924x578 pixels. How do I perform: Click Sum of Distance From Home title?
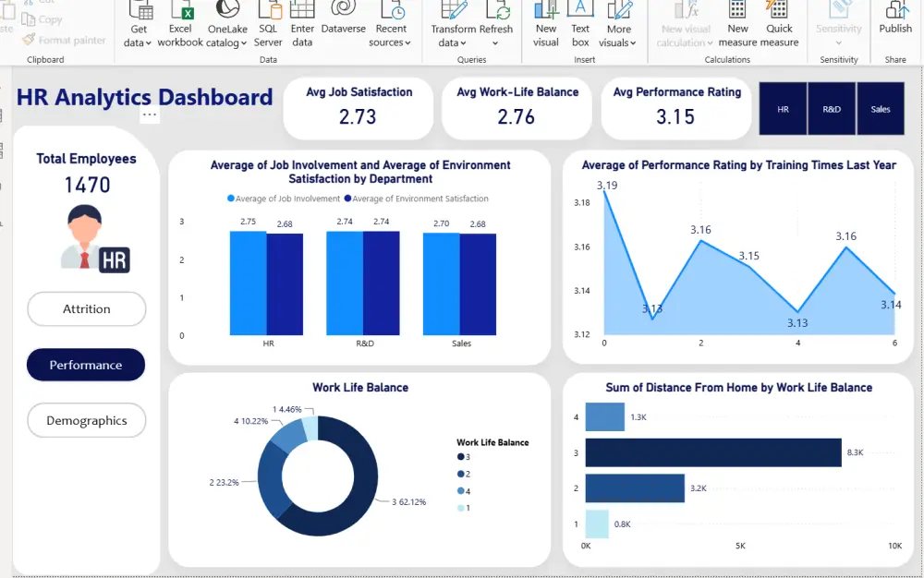[739, 387]
